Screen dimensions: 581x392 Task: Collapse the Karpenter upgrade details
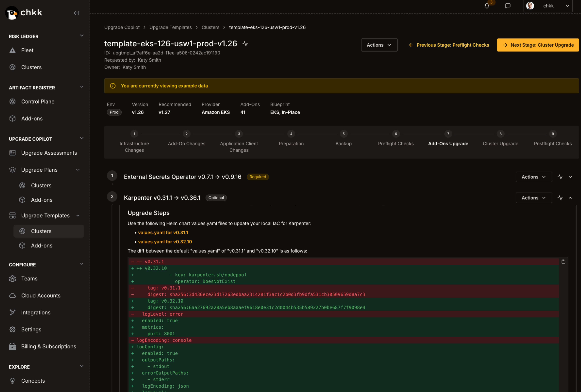pos(570,198)
